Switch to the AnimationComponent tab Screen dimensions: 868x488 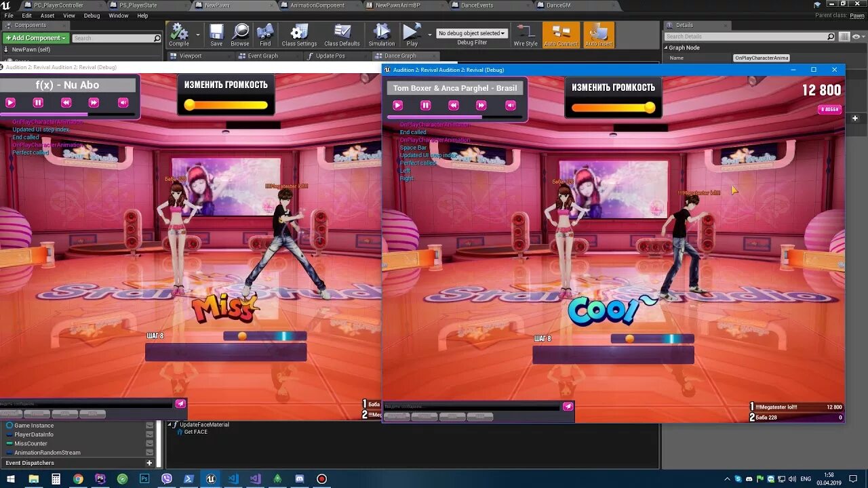pyautogui.click(x=317, y=5)
